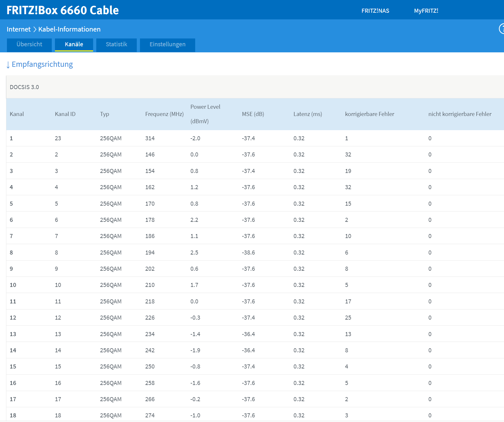Switch to the Übersicht tab
Viewport: 504px width, 422px height.
[x=29, y=45]
